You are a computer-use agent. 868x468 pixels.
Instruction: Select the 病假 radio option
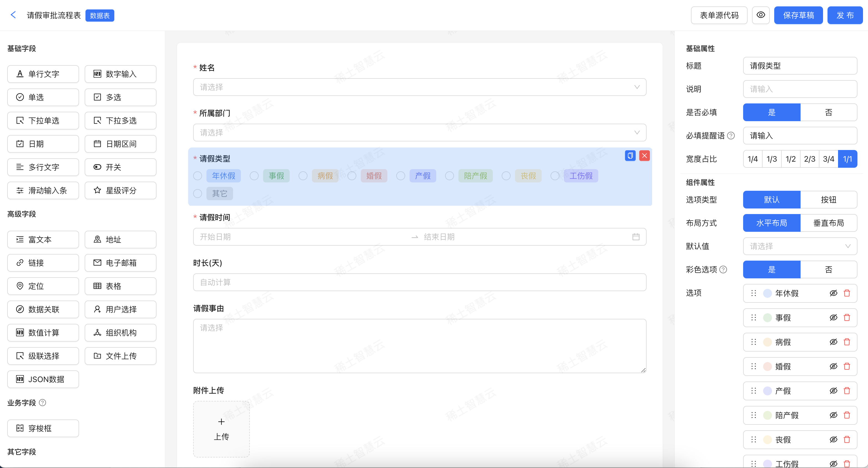[303, 176]
